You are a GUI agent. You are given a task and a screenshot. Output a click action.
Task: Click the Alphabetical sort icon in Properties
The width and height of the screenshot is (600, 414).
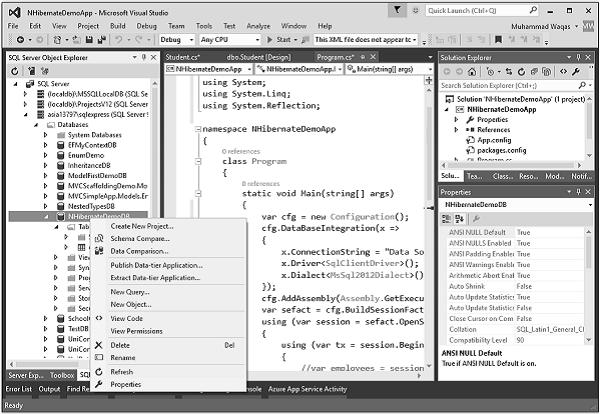(459, 218)
